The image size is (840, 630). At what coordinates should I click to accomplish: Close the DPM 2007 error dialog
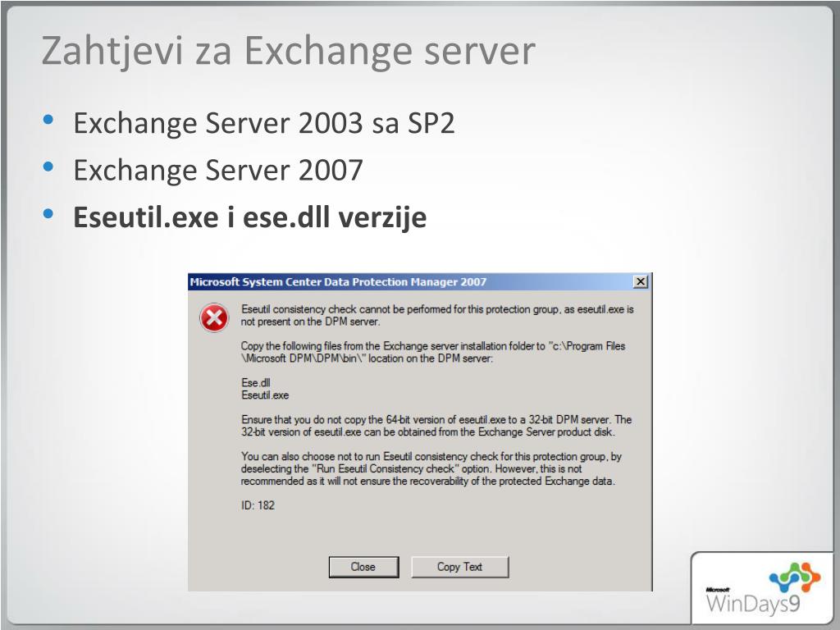(x=640, y=282)
